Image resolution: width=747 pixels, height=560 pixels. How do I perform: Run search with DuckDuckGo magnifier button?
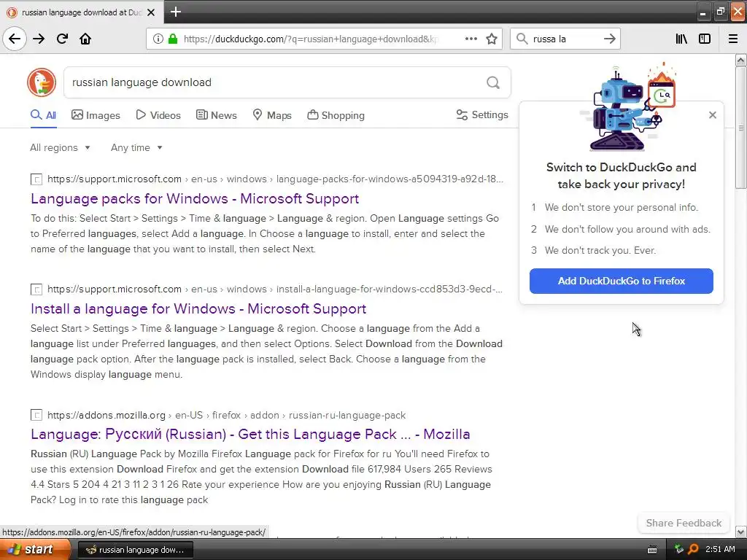(493, 82)
